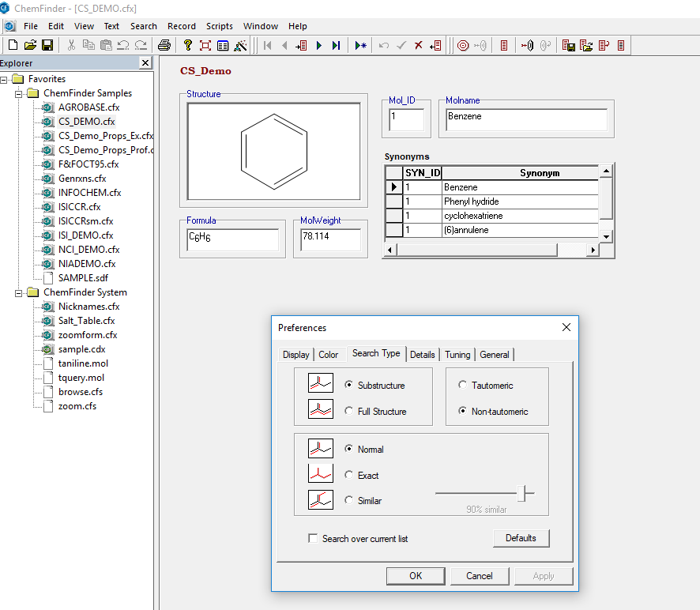Click the benzene structure drawing box

[x=273, y=152]
